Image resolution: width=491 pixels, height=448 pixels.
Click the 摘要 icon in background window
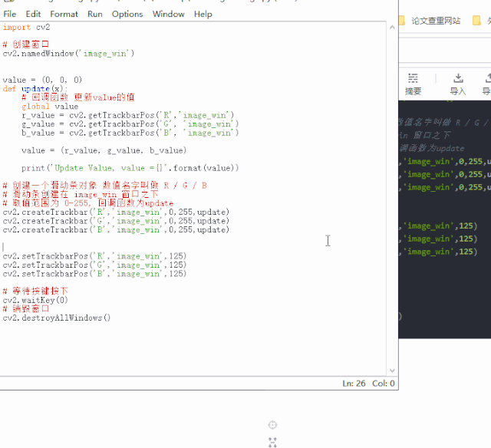413,84
